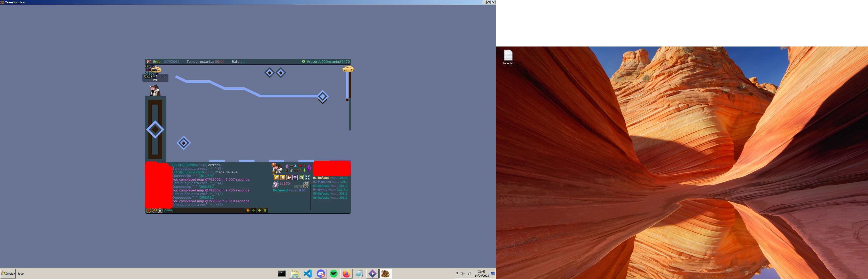
Task: Click the Sem queijo para você (3) line
Action: pyautogui.click(x=197, y=194)
